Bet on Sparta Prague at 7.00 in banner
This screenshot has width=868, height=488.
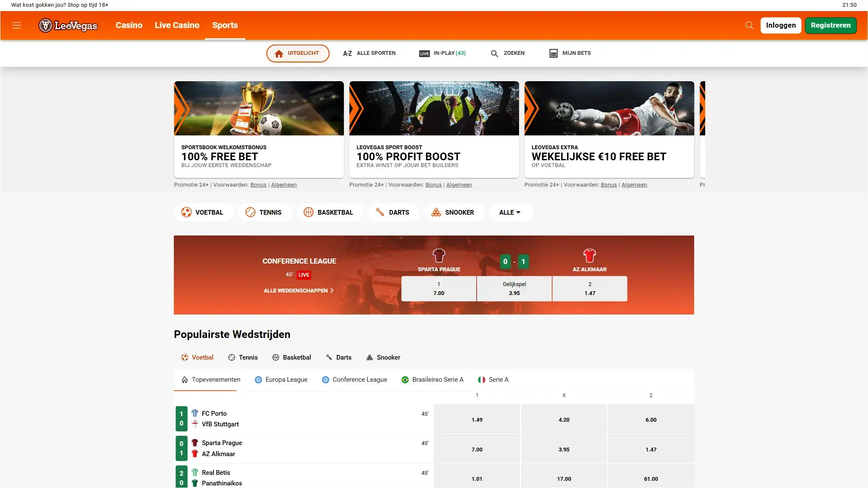(x=439, y=289)
